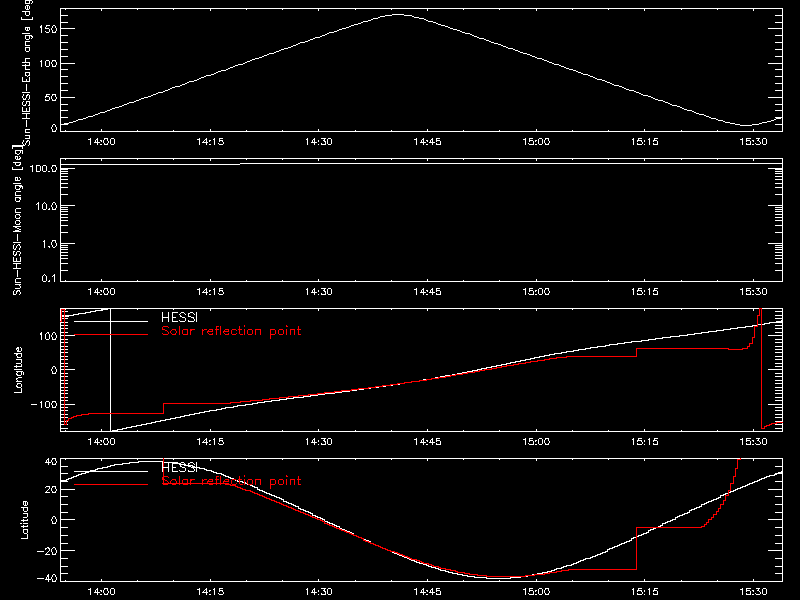800x600 pixels.
Task: Click the 20 tick on Latitude plot
Action: click(x=51, y=490)
